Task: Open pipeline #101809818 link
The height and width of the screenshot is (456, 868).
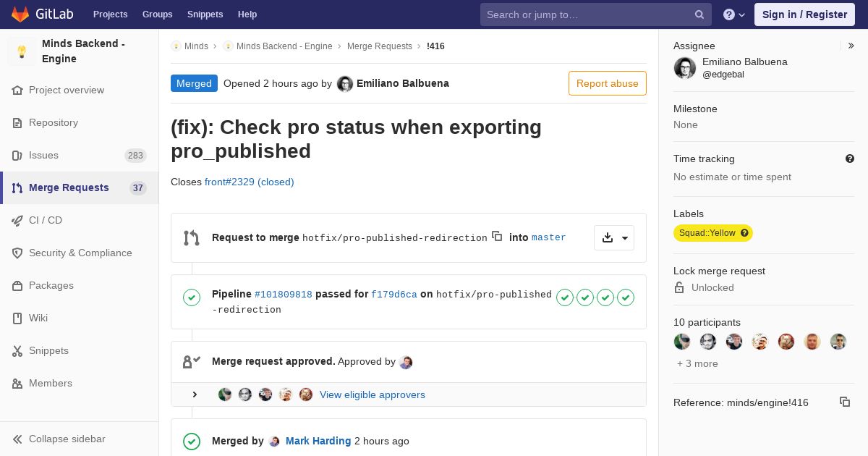Action: (284, 295)
